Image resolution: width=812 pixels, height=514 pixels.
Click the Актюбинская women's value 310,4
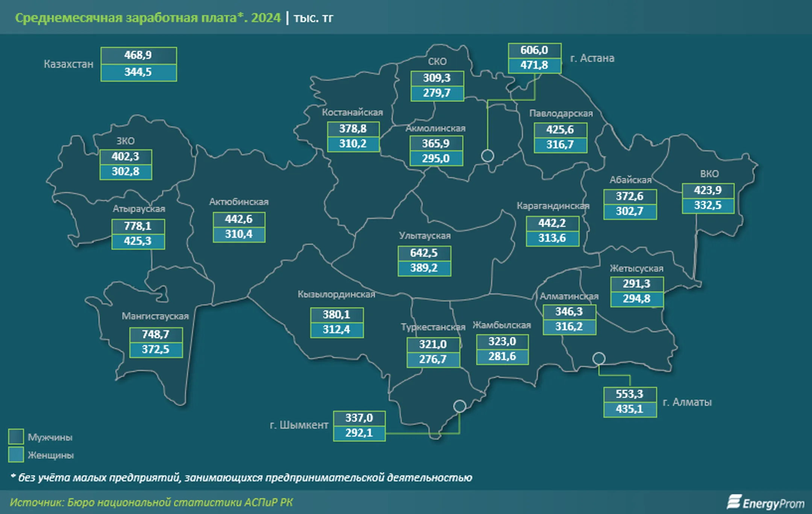(239, 234)
